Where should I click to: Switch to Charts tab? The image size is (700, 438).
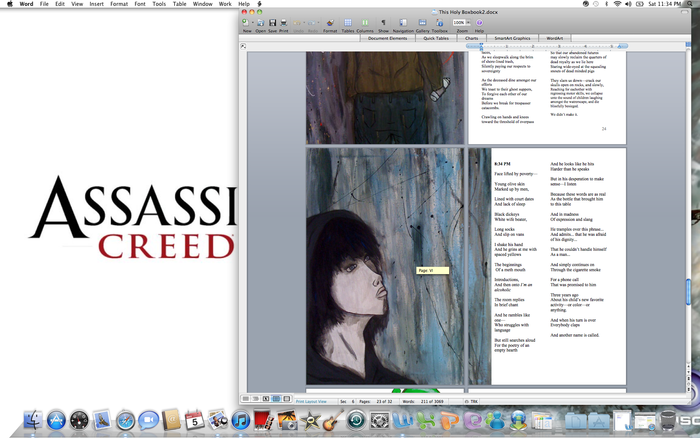(x=472, y=38)
